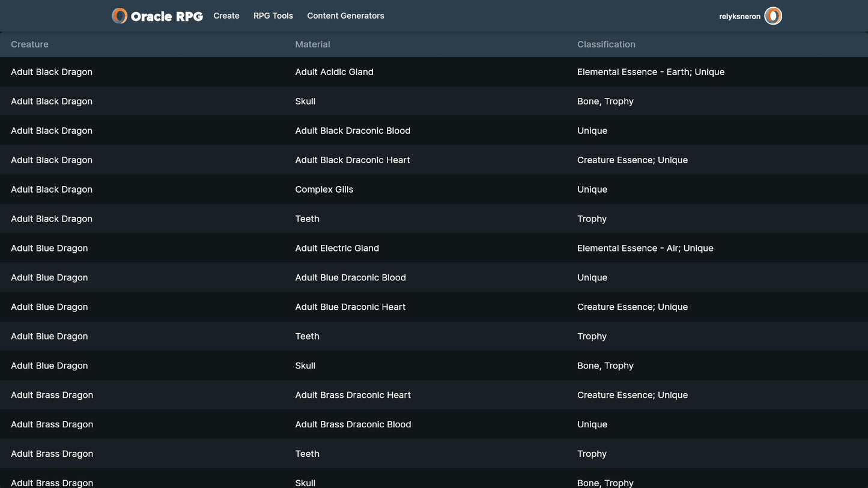This screenshot has height=488, width=868.
Task: Click the Adult Blue Draconic Heart cell
Action: click(350, 307)
